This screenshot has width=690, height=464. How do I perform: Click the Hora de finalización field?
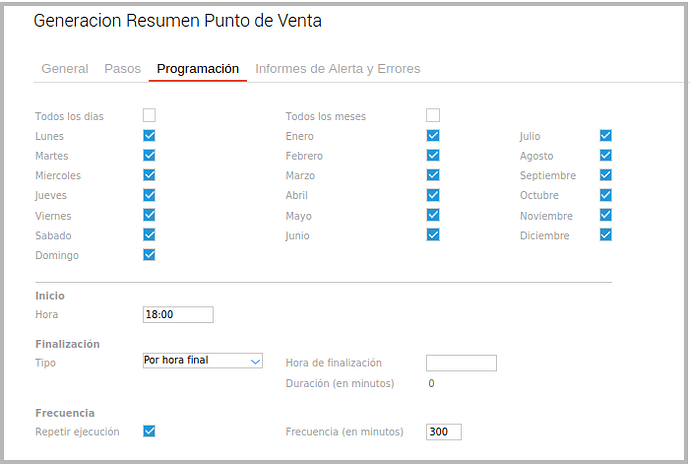461,363
